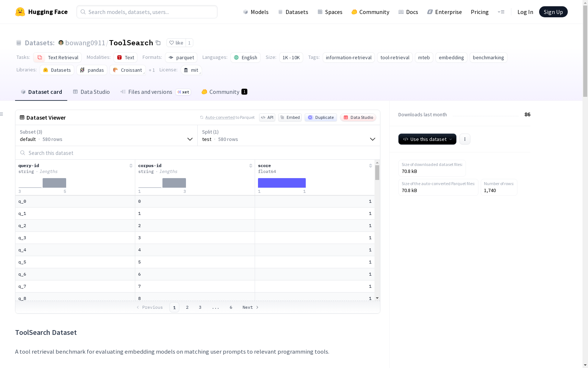Go to page 2 of the dataset viewer
This screenshot has width=588, height=368.
[187, 307]
